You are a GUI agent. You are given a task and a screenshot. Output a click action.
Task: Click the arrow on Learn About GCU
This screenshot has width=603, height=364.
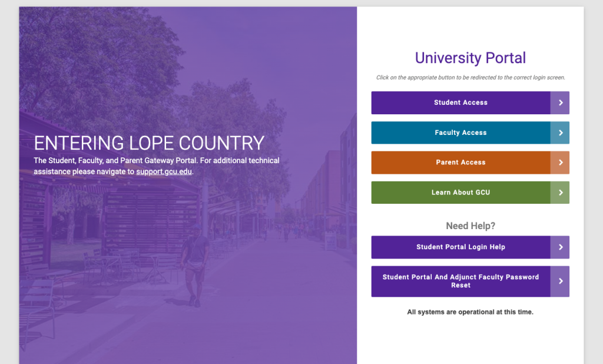[560, 193]
